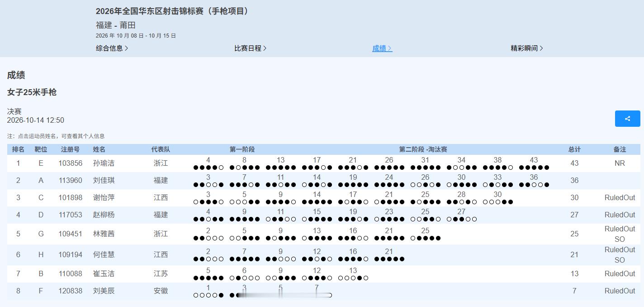Select registration number 101898
Screen dimensions: 644x307
pyautogui.click(x=70, y=197)
